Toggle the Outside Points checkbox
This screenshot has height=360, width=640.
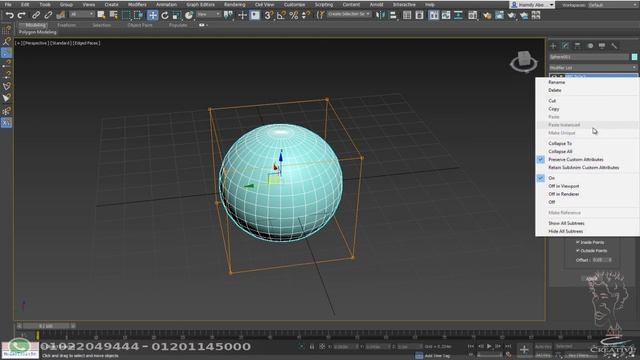click(x=578, y=251)
